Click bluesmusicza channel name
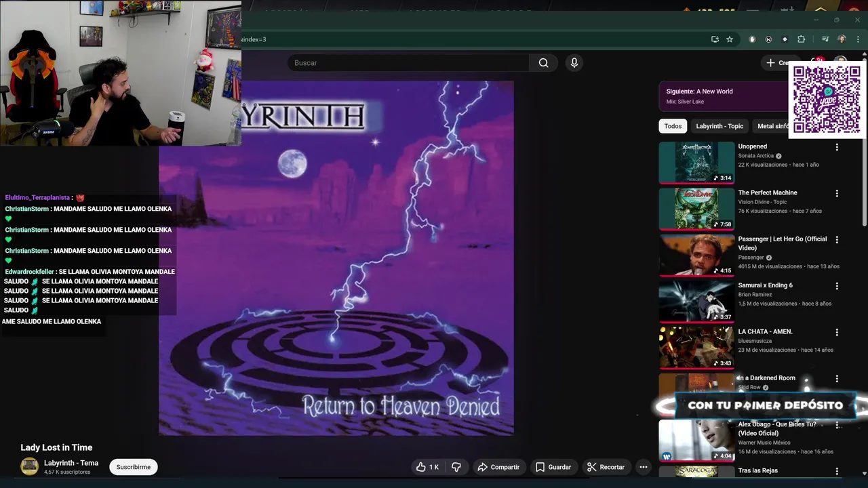The image size is (868, 488). click(755, 341)
